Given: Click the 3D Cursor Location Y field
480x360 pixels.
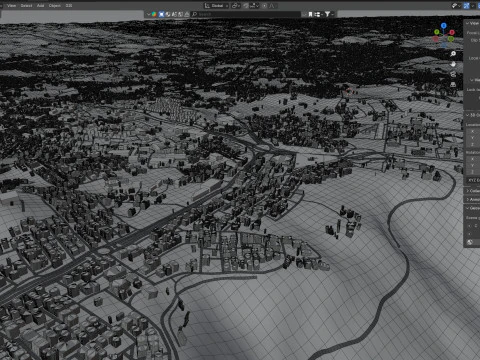Looking at the screenshot, I should 473,138.
